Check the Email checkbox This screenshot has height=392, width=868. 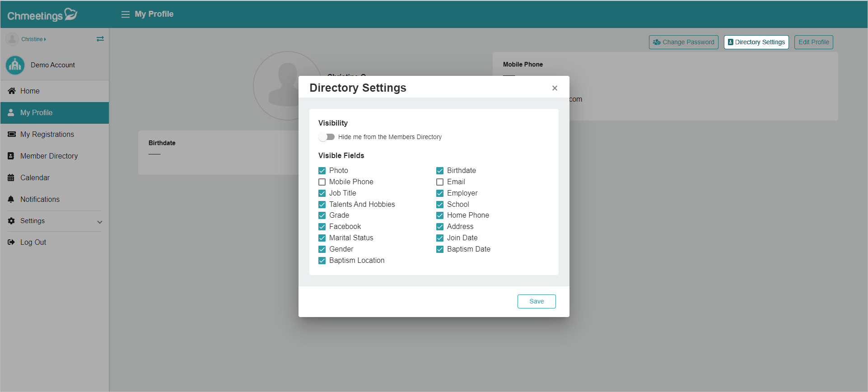[x=440, y=182]
